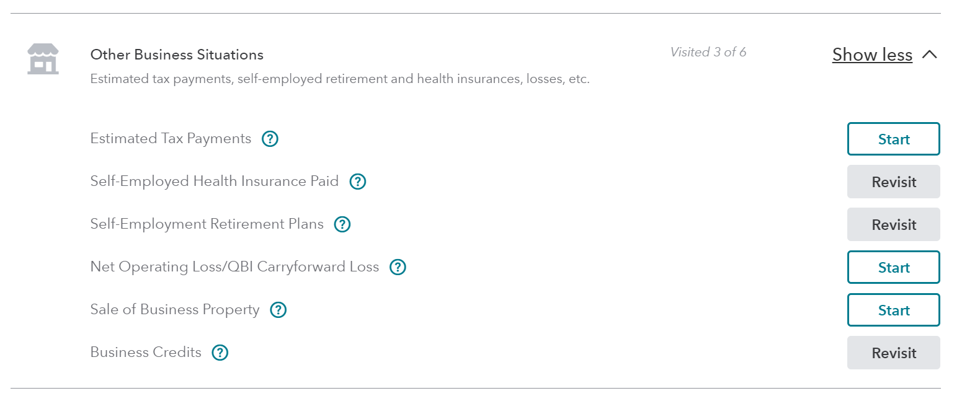Click the Business Credits label
980x396 pixels.
(146, 353)
